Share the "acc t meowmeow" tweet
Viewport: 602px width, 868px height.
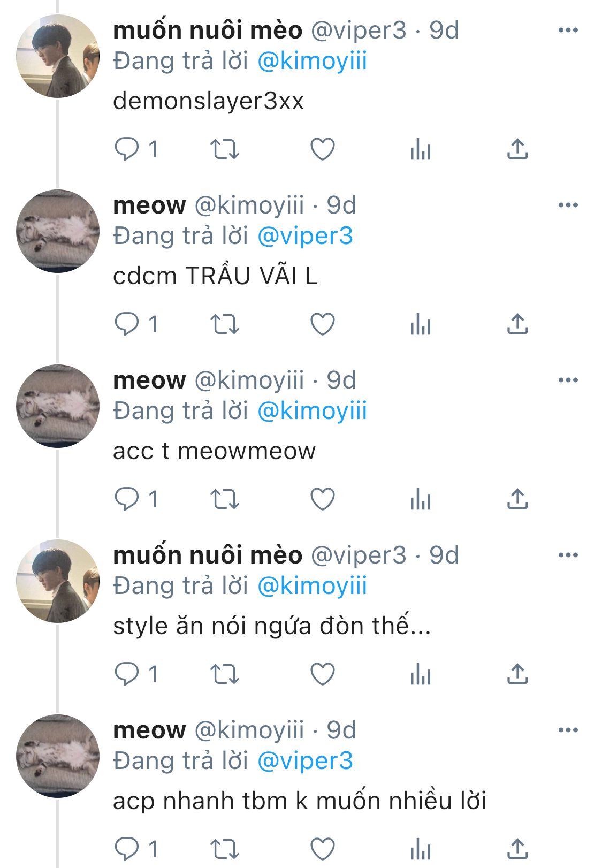tap(517, 499)
